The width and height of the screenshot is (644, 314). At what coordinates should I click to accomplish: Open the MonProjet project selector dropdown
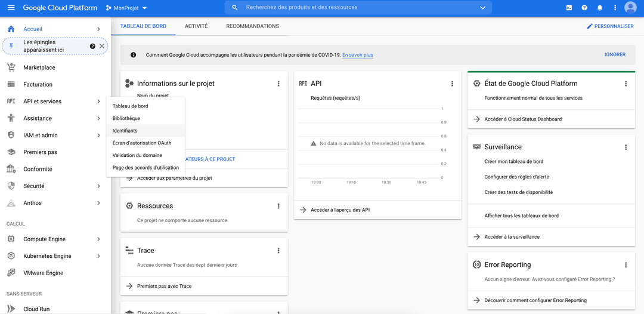coord(126,8)
